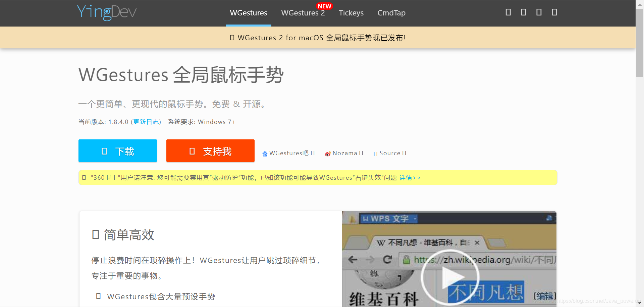Click the last of four header icons
This screenshot has height=307, width=644.
click(x=554, y=12)
